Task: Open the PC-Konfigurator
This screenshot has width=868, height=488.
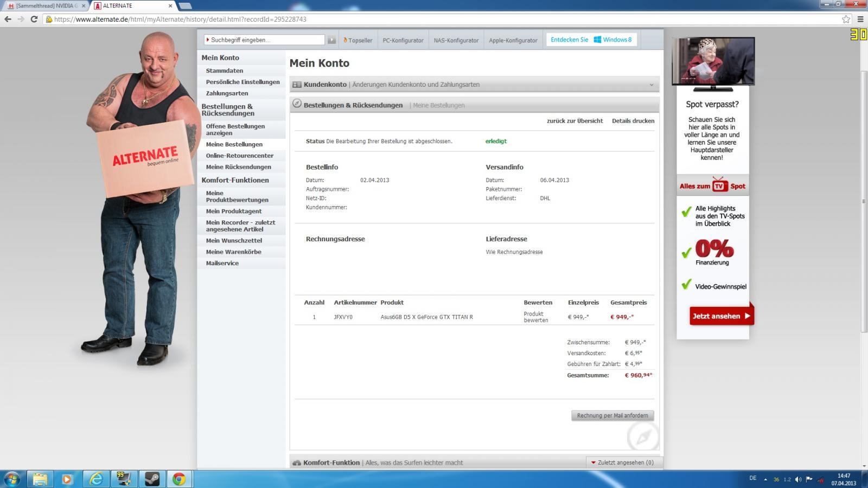Action: [403, 40]
